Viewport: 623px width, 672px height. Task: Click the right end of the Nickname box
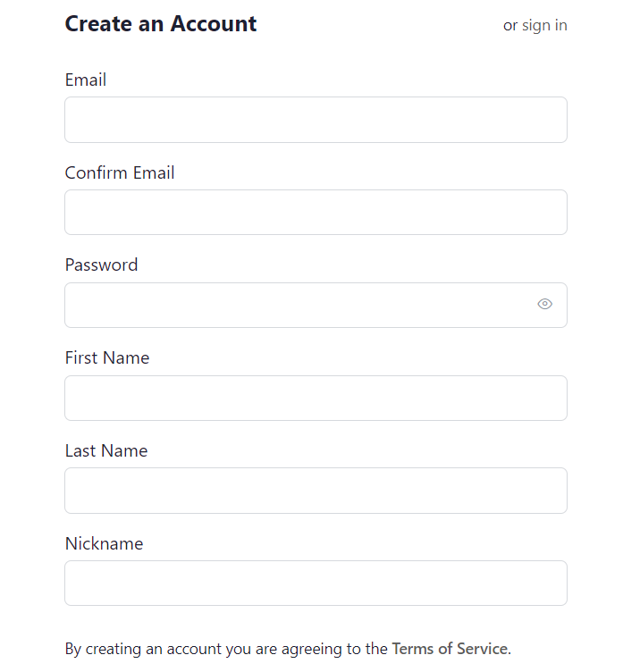coord(553,584)
